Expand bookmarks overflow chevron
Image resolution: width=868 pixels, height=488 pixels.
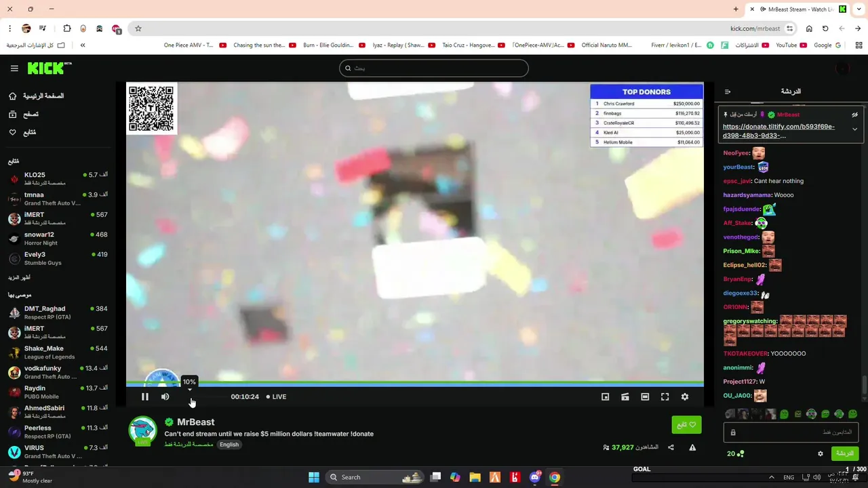click(x=83, y=45)
